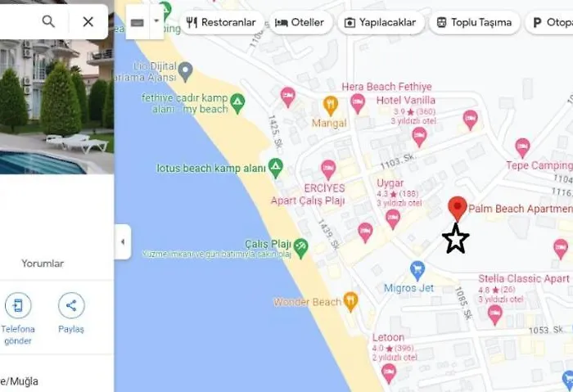Click the Wonder Beach restaurant marker
573x392 pixels.
[351, 302]
